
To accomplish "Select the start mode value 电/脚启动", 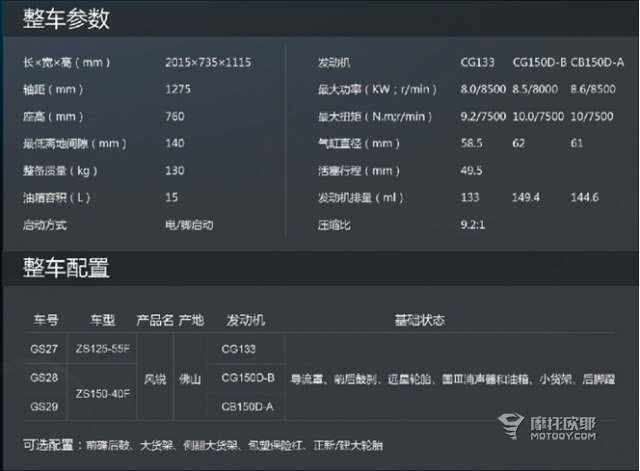I will tap(189, 225).
